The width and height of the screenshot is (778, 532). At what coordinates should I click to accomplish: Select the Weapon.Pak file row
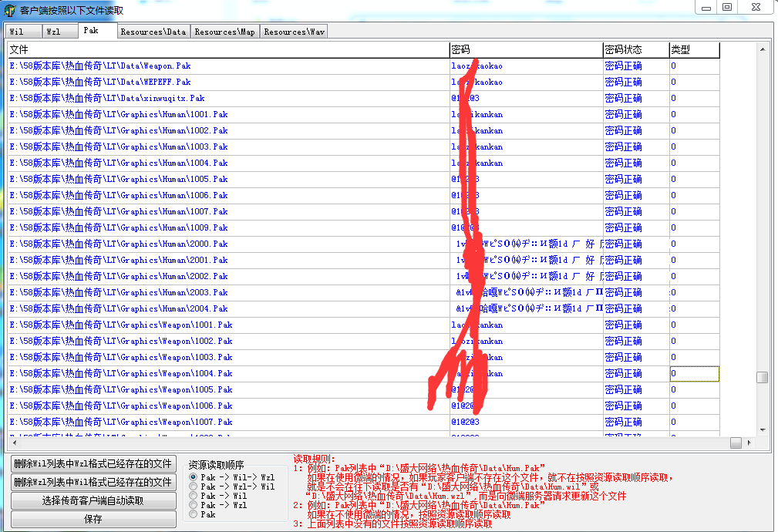click(100, 66)
